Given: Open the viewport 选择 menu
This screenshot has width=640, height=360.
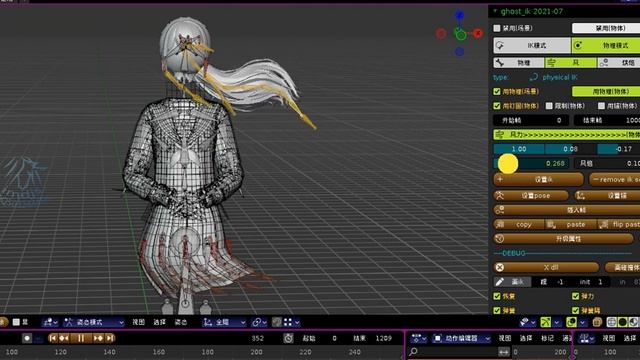Looking at the screenshot, I should point(160,322).
